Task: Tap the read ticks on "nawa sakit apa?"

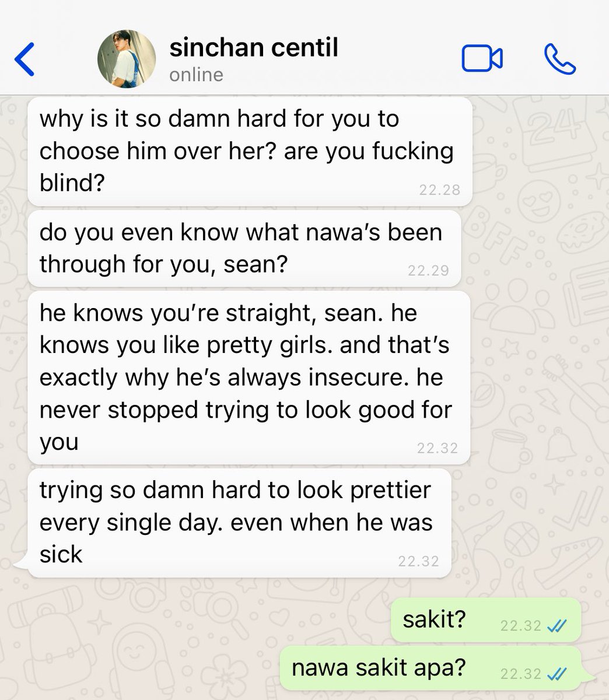Action: (x=557, y=674)
